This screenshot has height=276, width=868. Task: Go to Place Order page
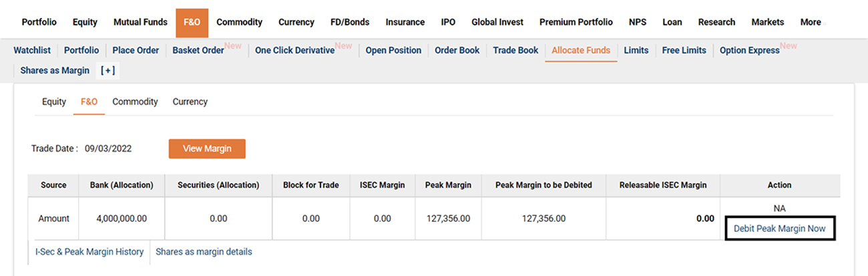[136, 50]
